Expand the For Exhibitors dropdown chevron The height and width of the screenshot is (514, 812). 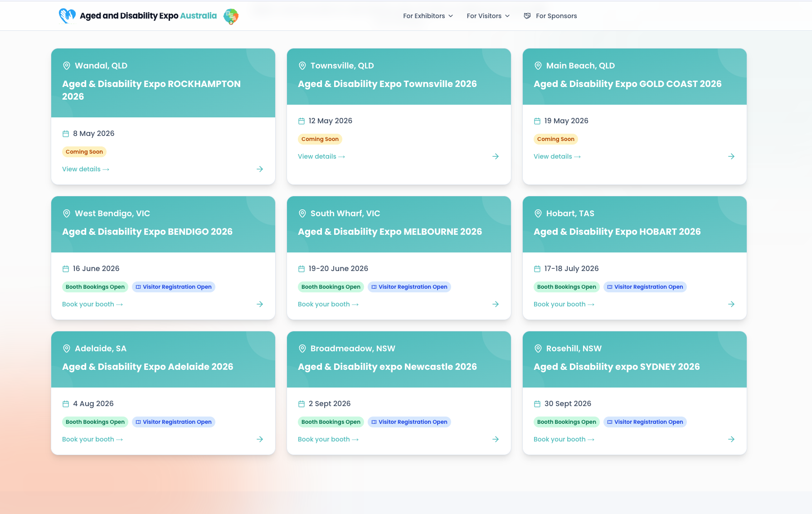[x=451, y=16]
